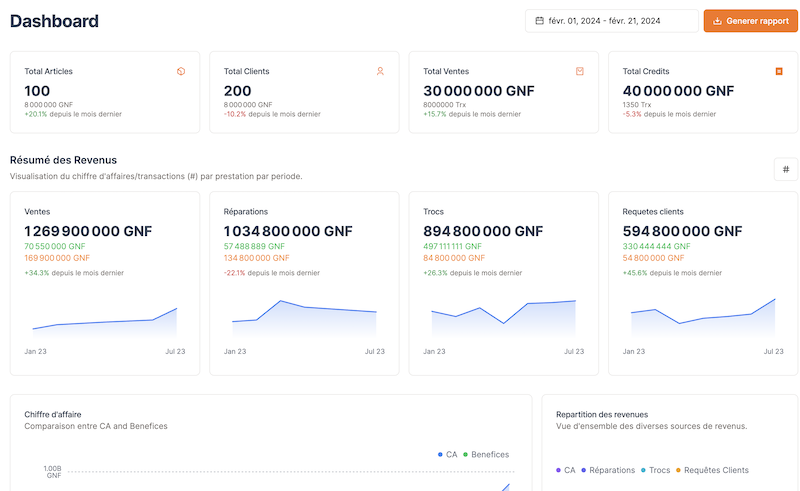Click the receipt icon on Total Ventes card

[x=580, y=71]
